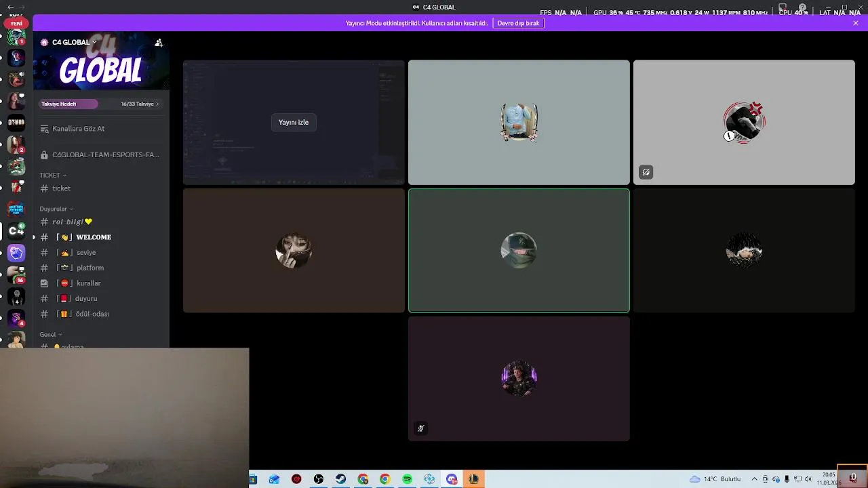
Task: Open the 14°C Bulutlu weather widget
Action: click(715, 479)
